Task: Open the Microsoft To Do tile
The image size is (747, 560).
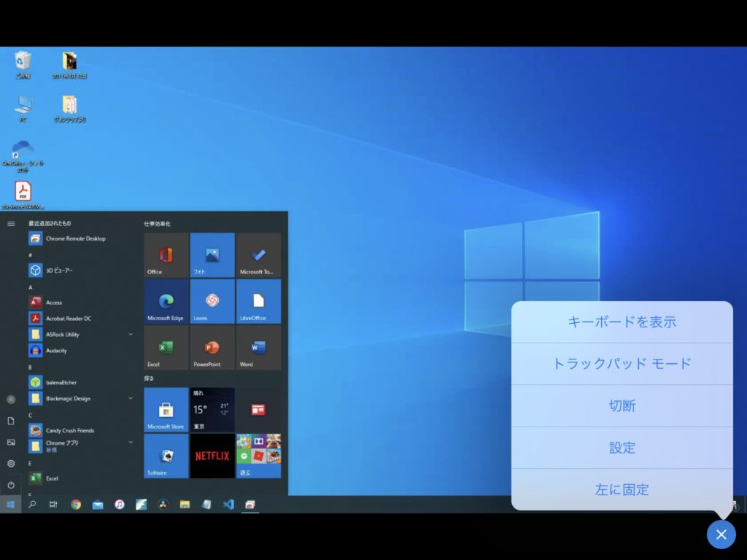Action: click(258, 254)
